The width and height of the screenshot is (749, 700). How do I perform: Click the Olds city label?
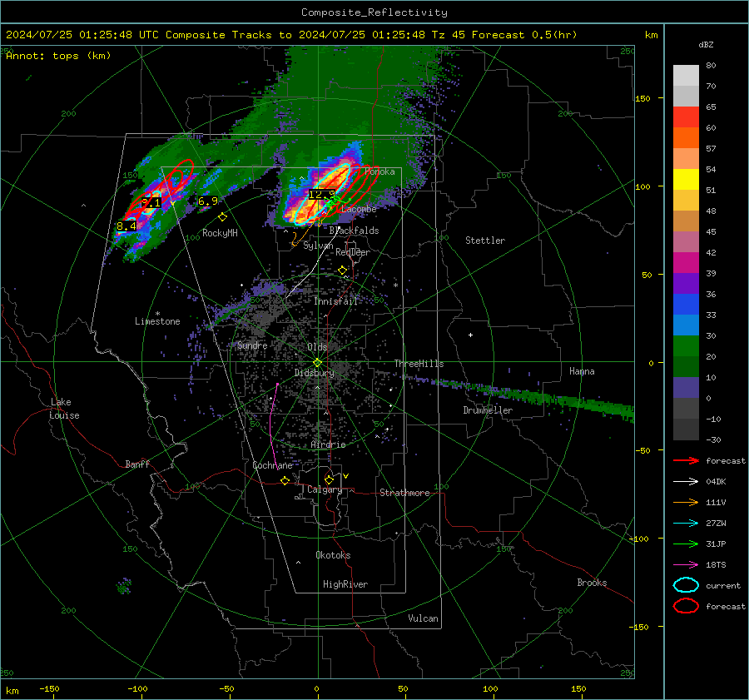coord(317,347)
